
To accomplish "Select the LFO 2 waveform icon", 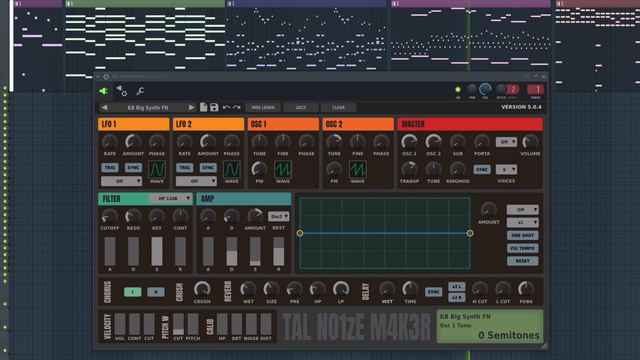I will [x=231, y=169].
